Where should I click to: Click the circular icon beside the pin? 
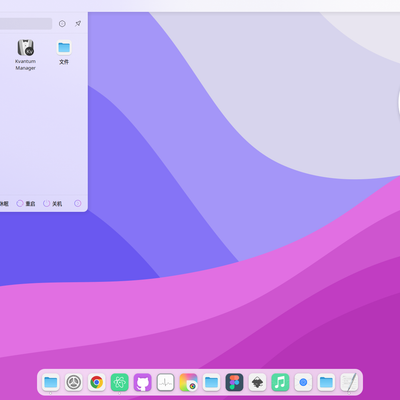(62, 23)
